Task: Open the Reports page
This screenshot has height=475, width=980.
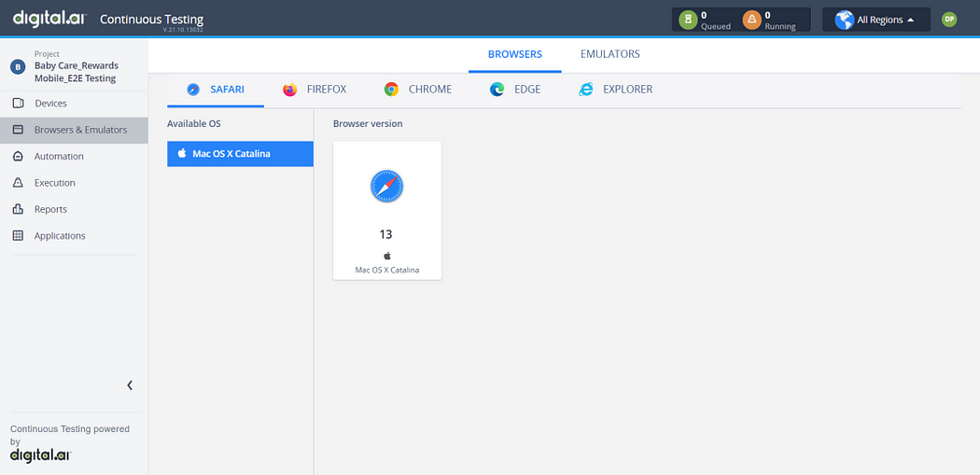Action: click(74, 209)
